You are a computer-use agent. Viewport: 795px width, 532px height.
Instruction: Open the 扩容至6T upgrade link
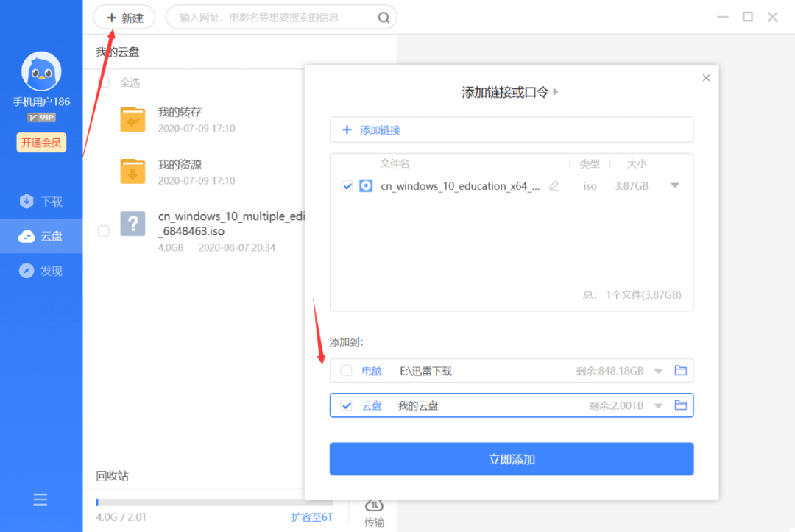[311, 517]
